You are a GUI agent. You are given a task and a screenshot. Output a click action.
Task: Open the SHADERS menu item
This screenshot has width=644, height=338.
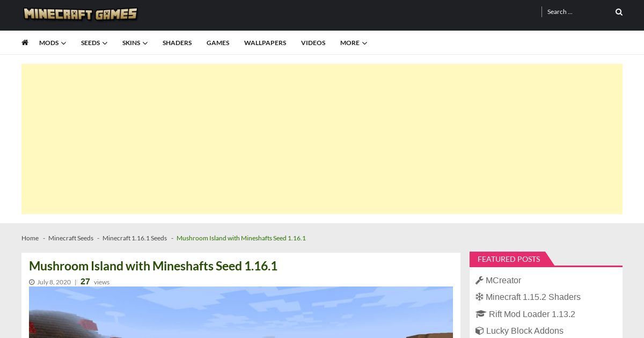(x=177, y=43)
